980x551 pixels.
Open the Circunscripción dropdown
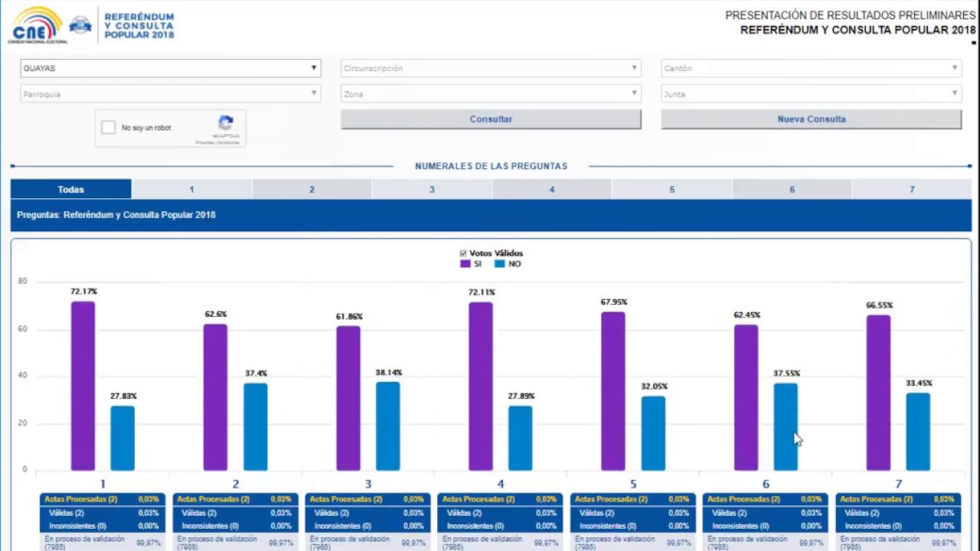[491, 68]
